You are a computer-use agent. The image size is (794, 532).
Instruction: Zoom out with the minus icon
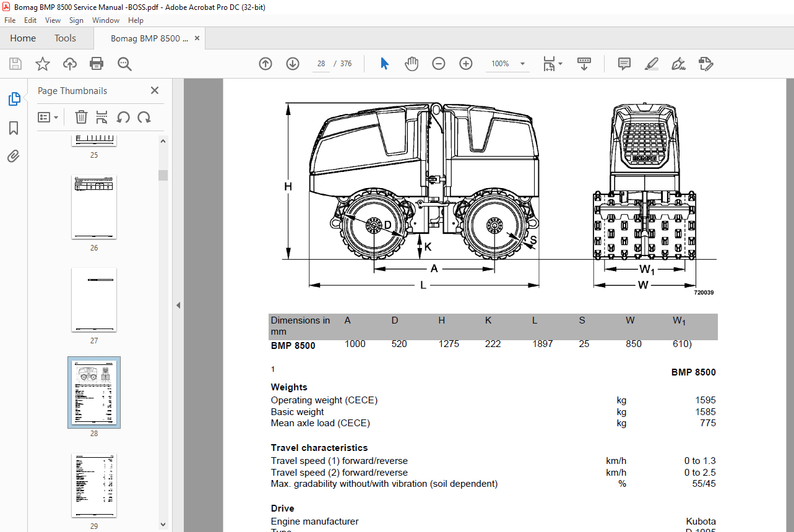(x=439, y=64)
